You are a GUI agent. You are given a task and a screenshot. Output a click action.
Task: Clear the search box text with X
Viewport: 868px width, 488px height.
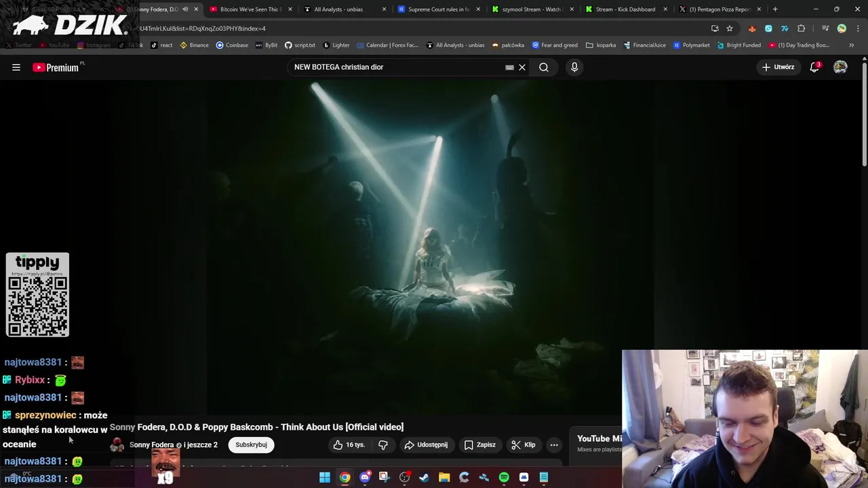[x=522, y=67]
